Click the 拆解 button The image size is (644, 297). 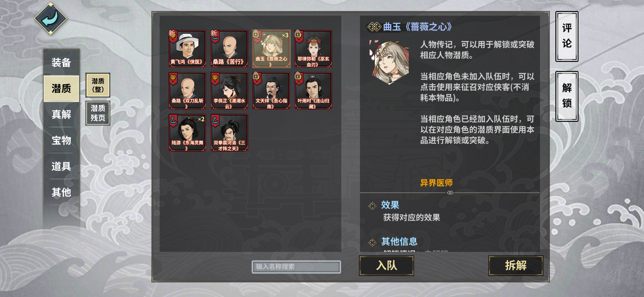[x=516, y=265]
